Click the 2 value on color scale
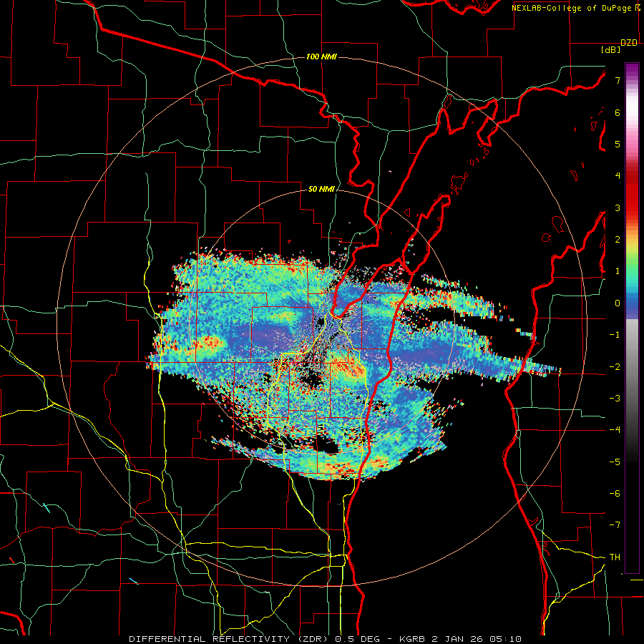Viewport: 644px width, 644px height. click(618, 240)
